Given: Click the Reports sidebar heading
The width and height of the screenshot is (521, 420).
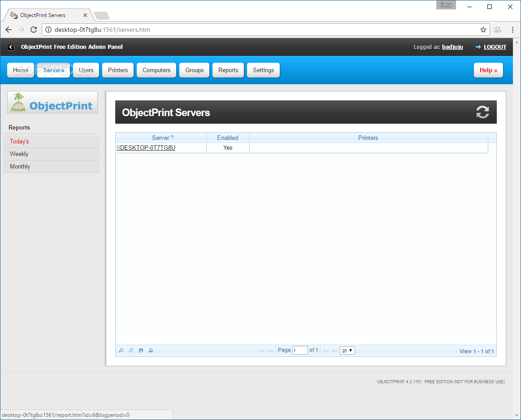Looking at the screenshot, I should point(19,128).
